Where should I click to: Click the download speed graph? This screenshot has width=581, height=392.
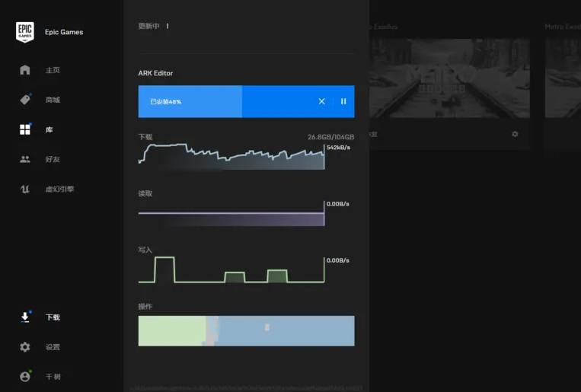pyautogui.click(x=231, y=156)
